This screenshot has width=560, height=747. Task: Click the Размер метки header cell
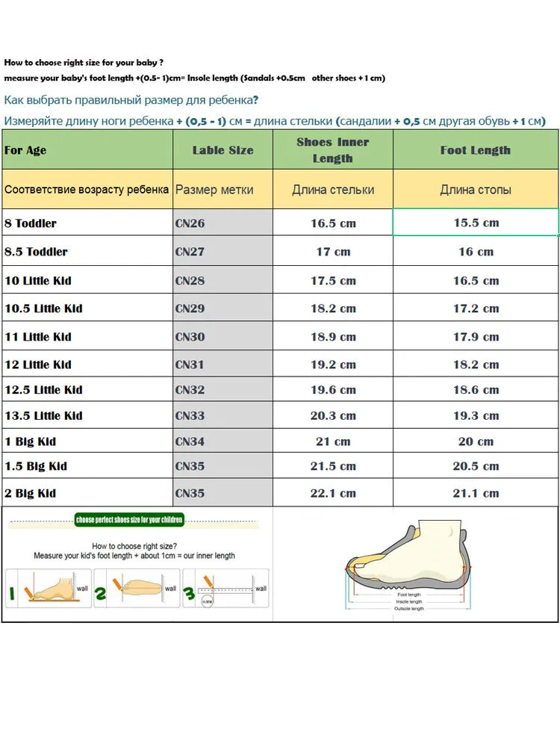tap(223, 189)
